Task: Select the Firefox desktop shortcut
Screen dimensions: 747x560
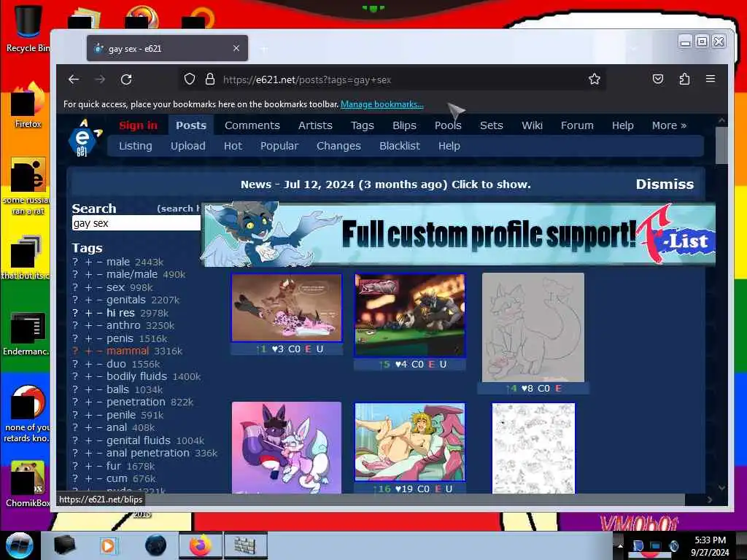Action: [x=28, y=106]
